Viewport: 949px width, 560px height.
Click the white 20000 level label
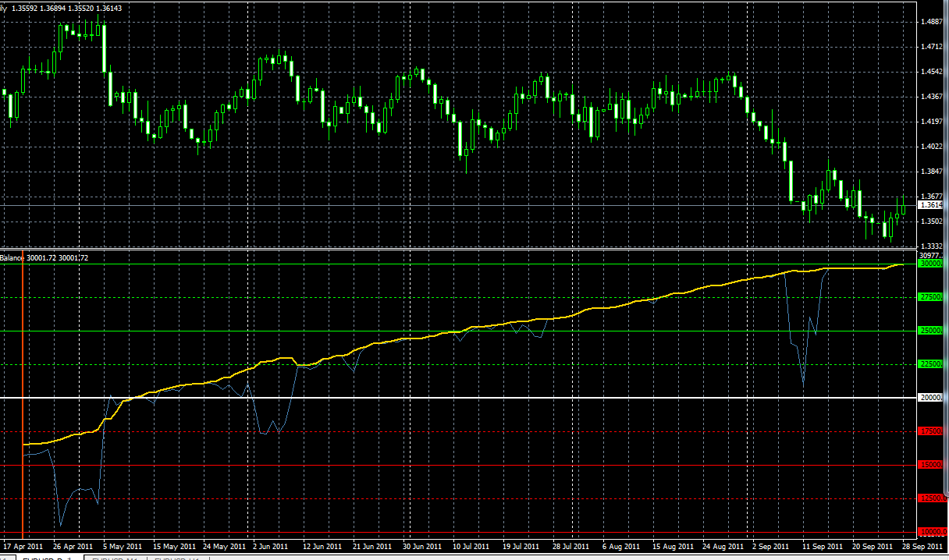pyautogui.click(x=930, y=398)
